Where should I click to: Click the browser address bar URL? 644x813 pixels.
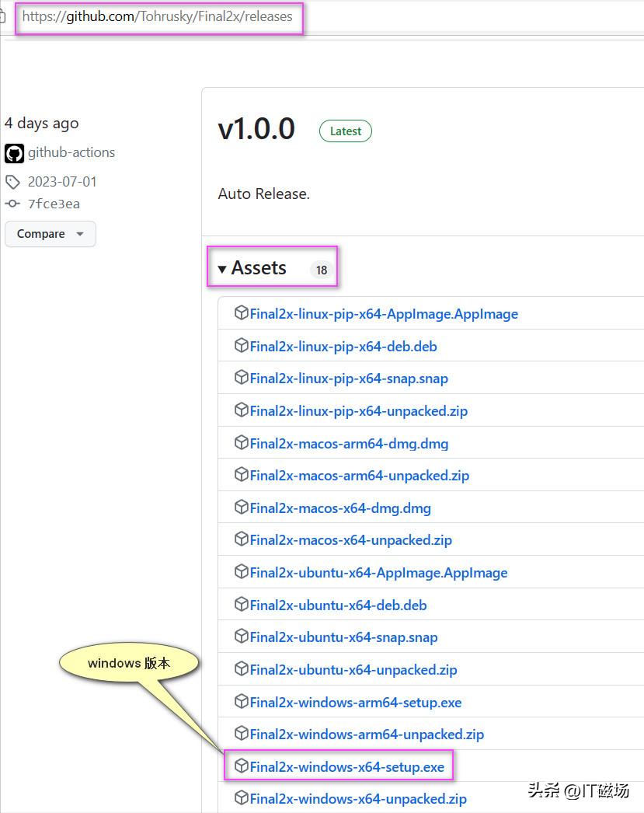pos(157,16)
